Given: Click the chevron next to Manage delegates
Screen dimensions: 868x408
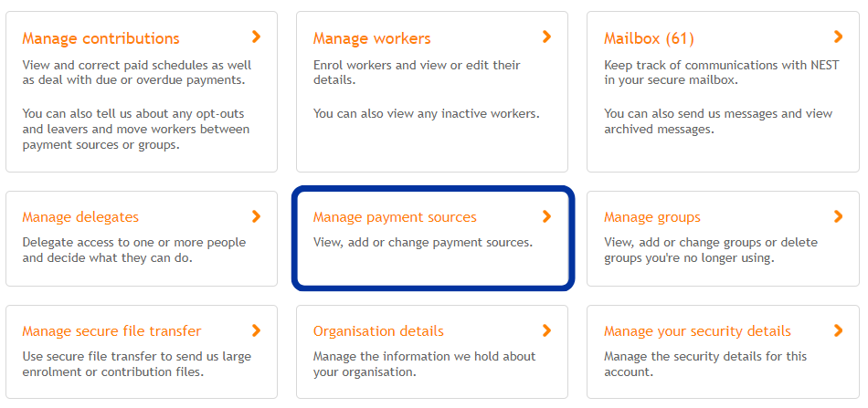Looking at the screenshot, I should (x=256, y=216).
